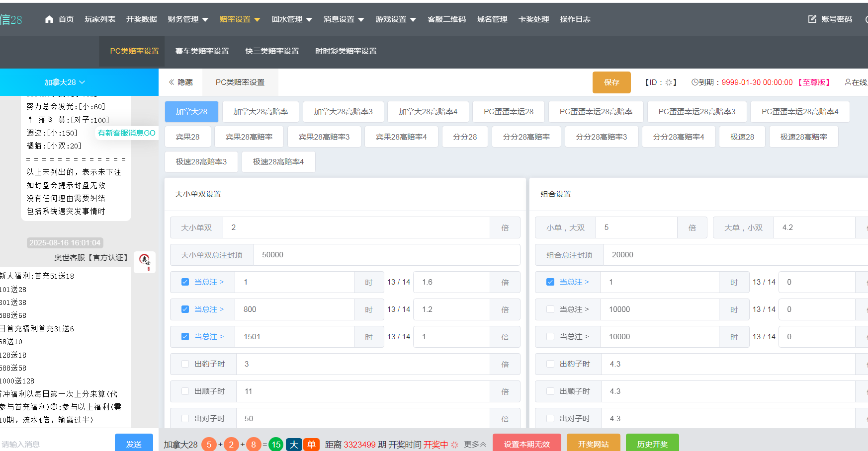Enable the 出豹子时 checkbox in 组合设置

point(550,364)
